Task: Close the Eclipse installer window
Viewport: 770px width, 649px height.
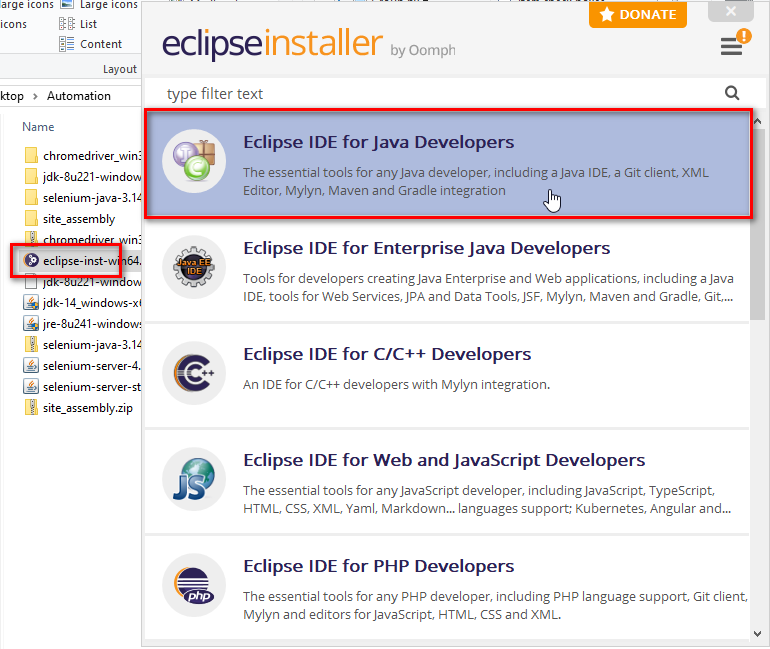Action: (731, 11)
